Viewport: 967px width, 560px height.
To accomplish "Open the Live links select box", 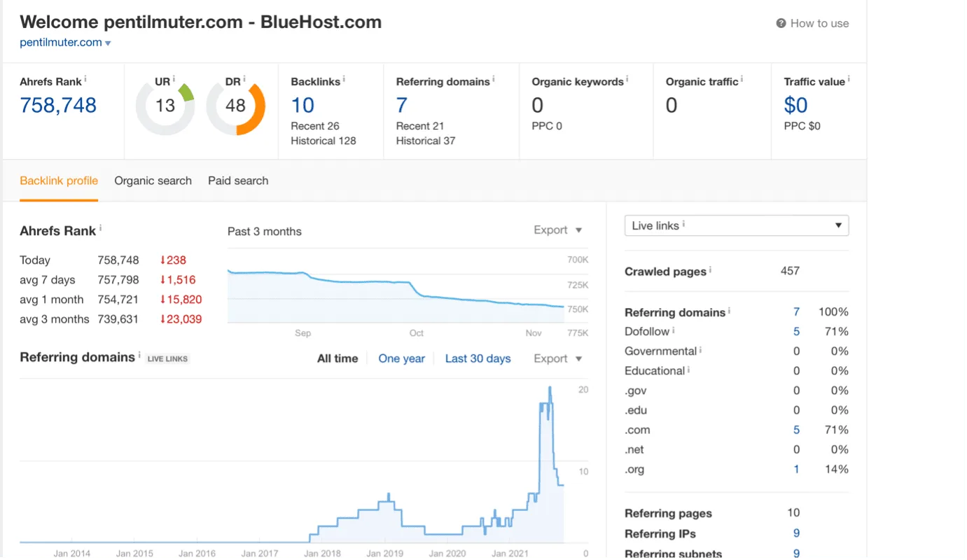I will coord(737,225).
